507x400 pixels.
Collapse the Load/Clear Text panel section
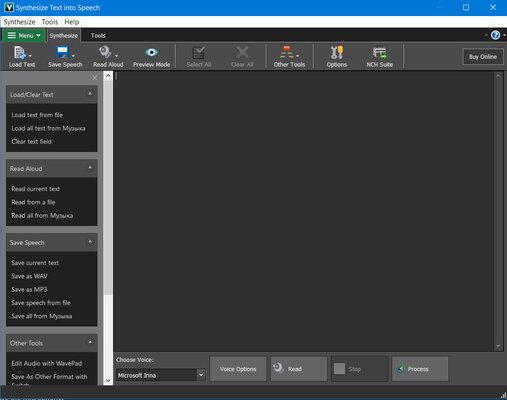(90, 94)
